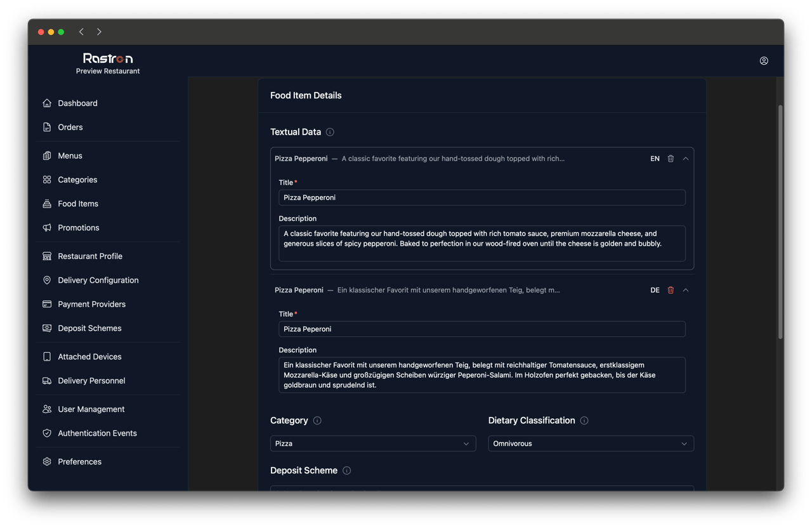Screen dimensions: 812x528
Task: Delete the DE translation with red trash icon
Action: point(671,290)
